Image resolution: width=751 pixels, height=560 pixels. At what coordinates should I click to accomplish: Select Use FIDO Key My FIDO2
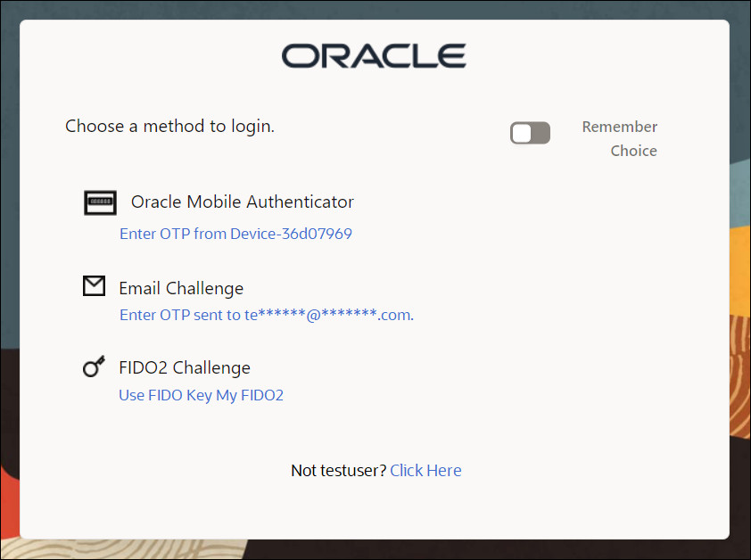pos(201,394)
